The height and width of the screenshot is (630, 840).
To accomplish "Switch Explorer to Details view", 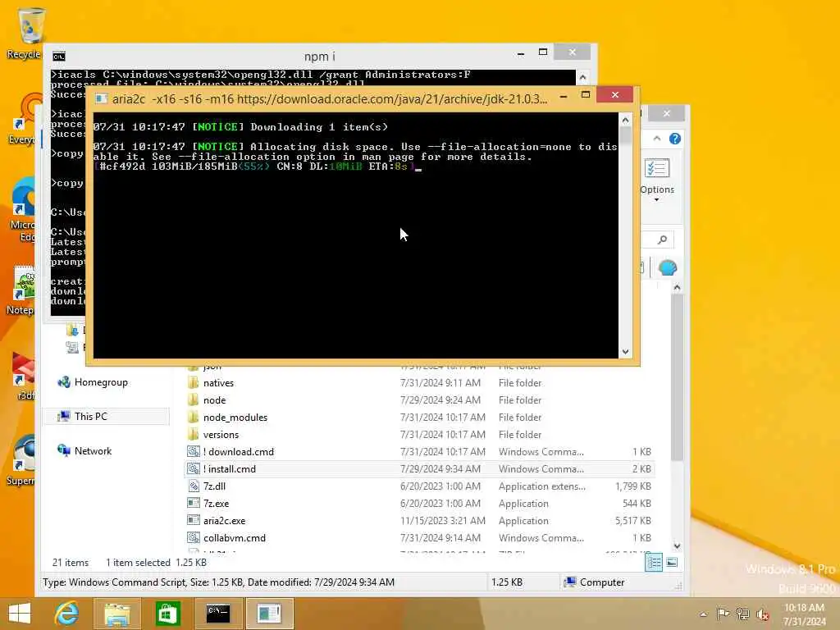I will [x=654, y=563].
